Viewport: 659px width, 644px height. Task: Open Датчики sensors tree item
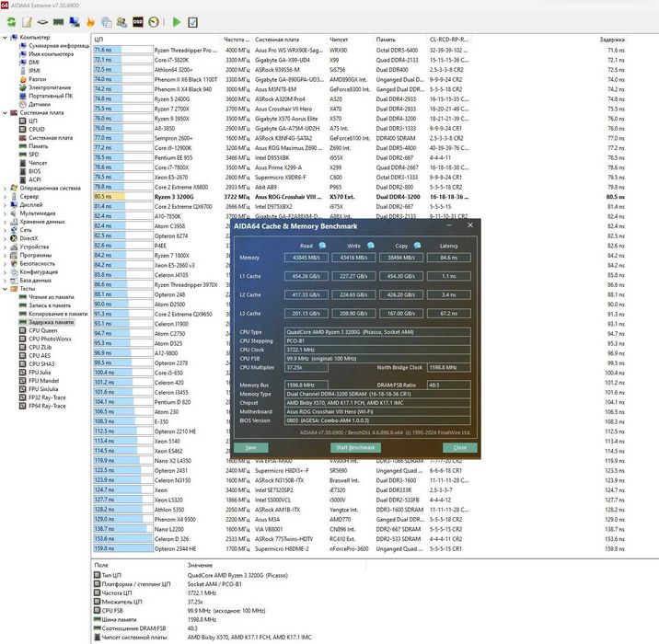(x=40, y=104)
